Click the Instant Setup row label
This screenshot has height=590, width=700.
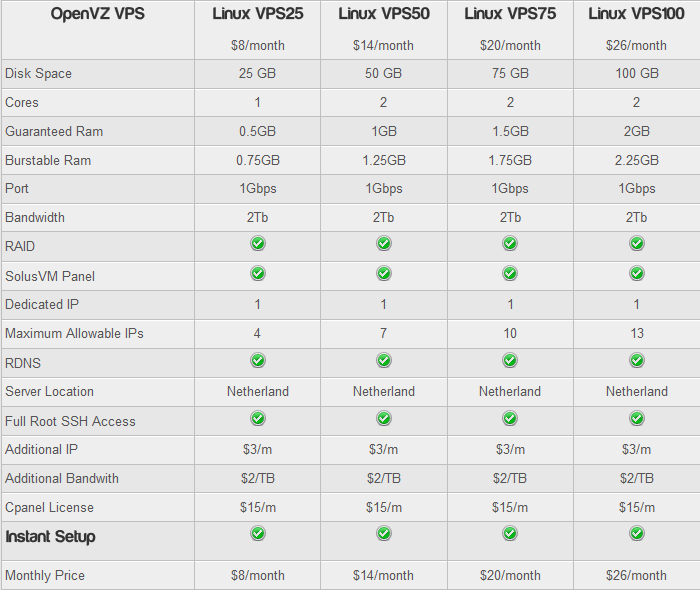coord(51,537)
